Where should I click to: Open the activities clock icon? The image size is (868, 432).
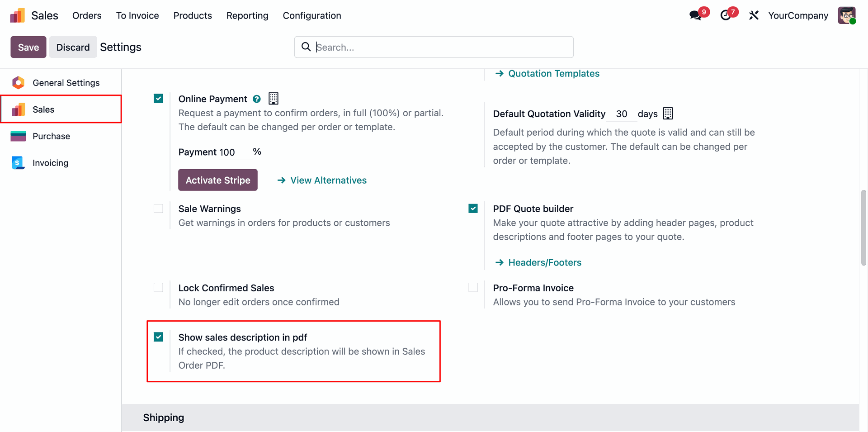pyautogui.click(x=726, y=15)
